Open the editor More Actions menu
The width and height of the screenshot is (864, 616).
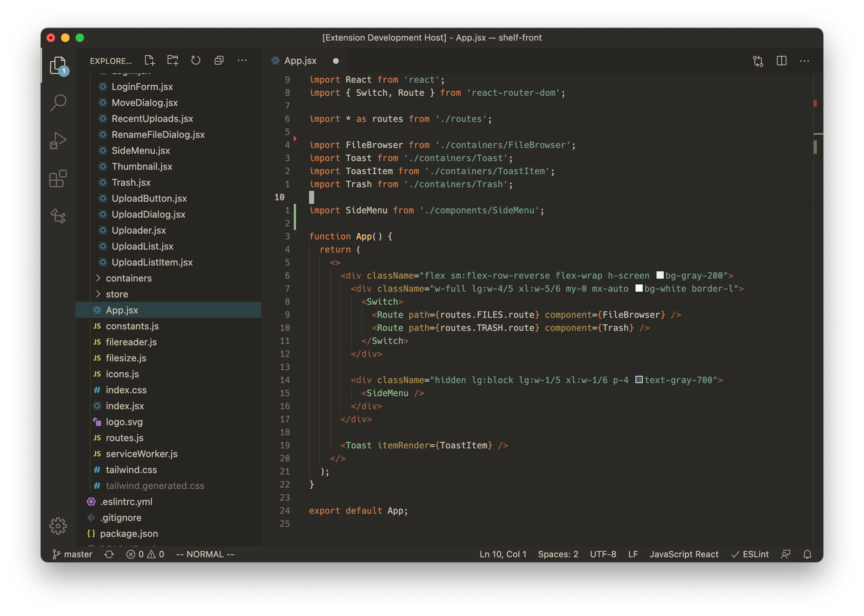[x=805, y=61]
